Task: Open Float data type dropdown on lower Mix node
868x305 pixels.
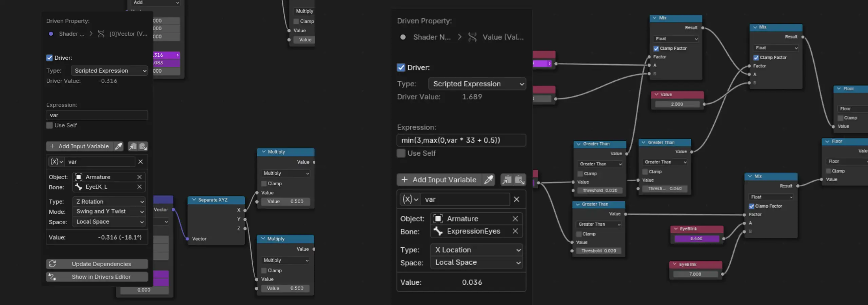Action: [771, 197]
